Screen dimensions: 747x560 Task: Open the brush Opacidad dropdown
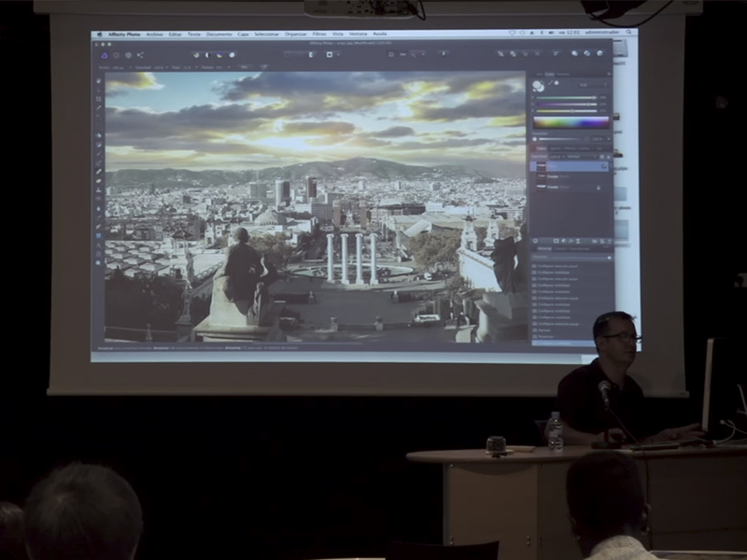[167, 67]
